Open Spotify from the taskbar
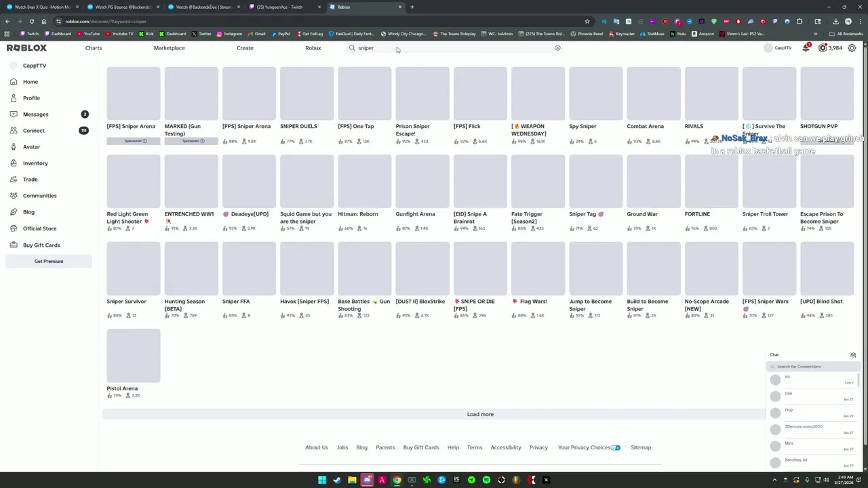Image resolution: width=868 pixels, height=488 pixels. pos(486,480)
